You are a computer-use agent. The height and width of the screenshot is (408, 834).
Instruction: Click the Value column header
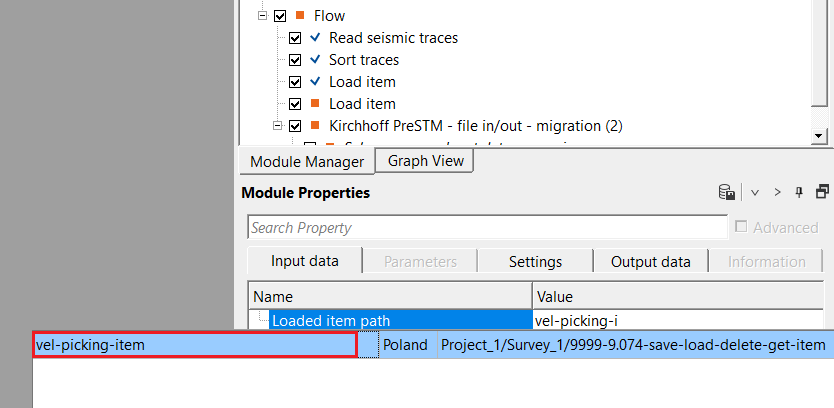680,296
